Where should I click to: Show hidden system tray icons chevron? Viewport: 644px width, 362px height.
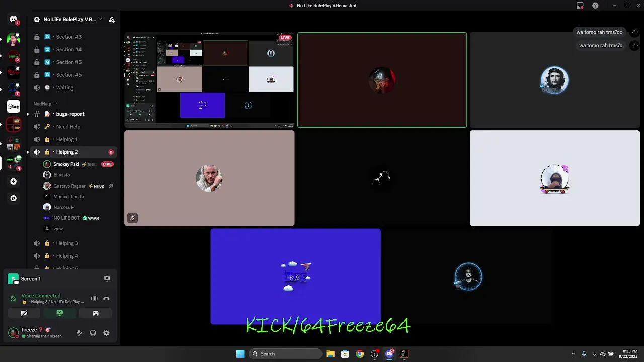pyautogui.click(x=573, y=354)
